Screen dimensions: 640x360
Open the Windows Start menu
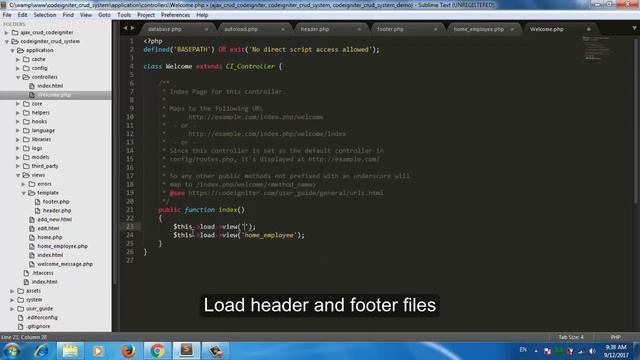point(12,351)
